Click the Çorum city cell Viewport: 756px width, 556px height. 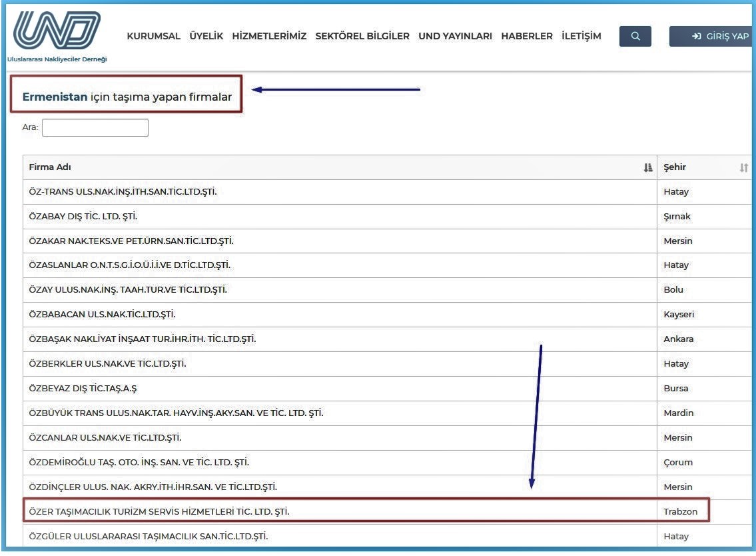tap(705, 462)
